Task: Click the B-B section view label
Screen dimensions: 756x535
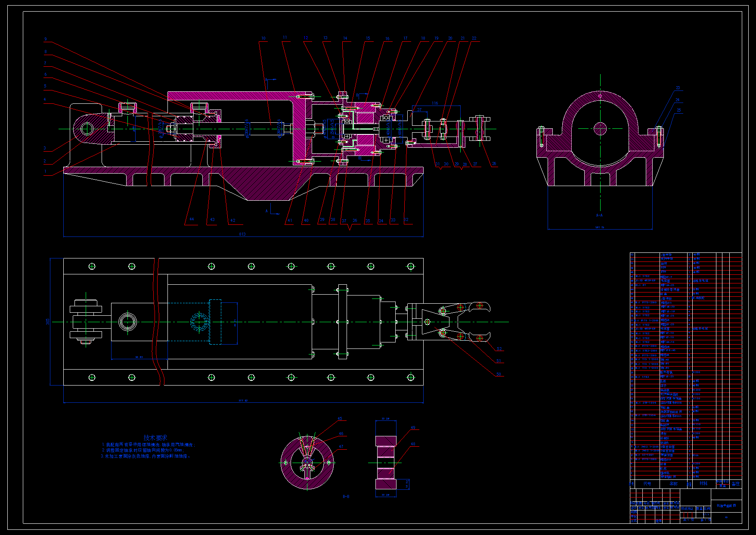Action: click(346, 497)
